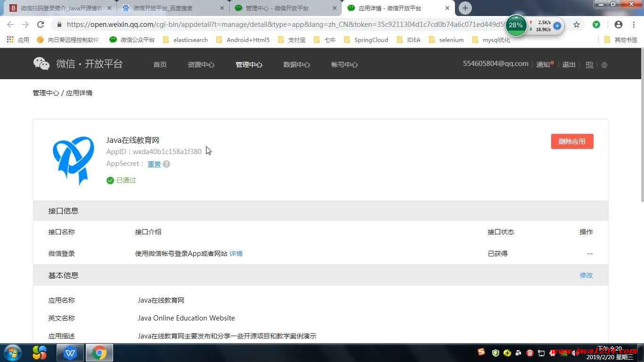644x362 pixels.
Task: Open 帐号中心 navigation item
Action: click(344, 65)
